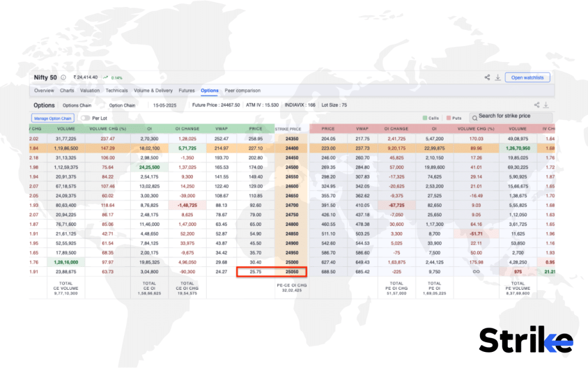Click the Manage Option Chain button

(x=52, y=118)
